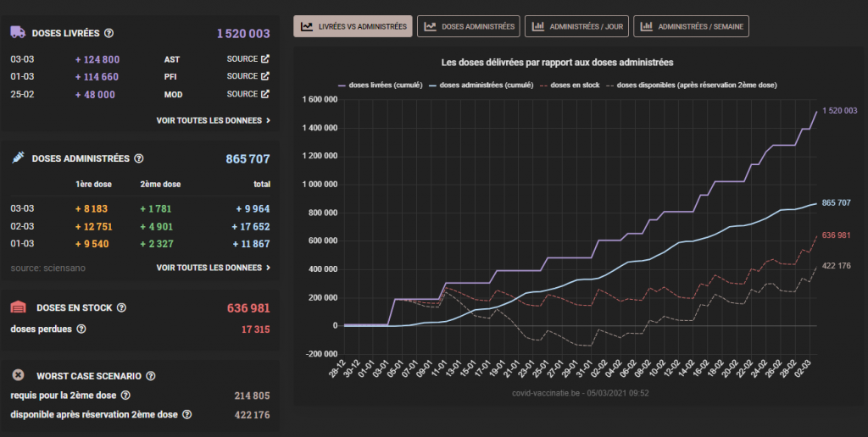Click help icon for requis pour la 2ème dose
868x437 pixels.
(x=125, y=396)
